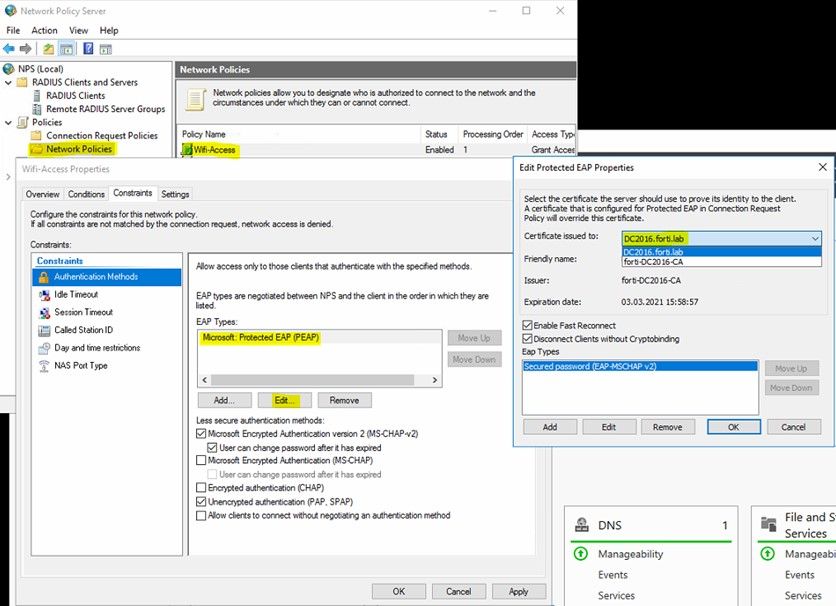
Task: Click Services under DNS in Server Manager
Action: (616, 595)
